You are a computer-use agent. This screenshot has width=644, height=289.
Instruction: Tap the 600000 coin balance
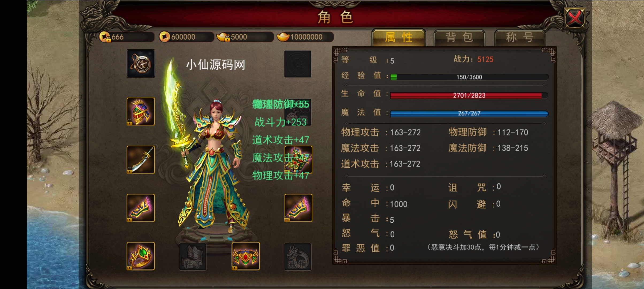(x=186, y=37)
